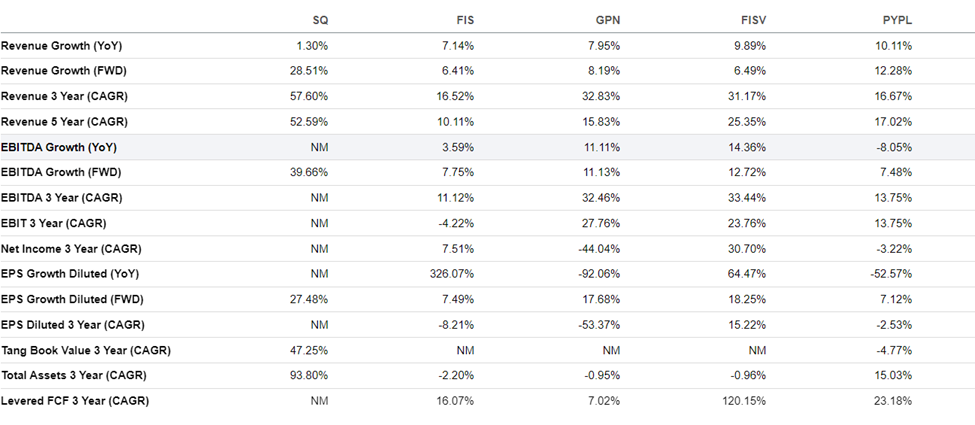Select the Total Assets 3 Year (CAGR) label
This screenshot has height=425, width=975.
[x=74, y=376]
